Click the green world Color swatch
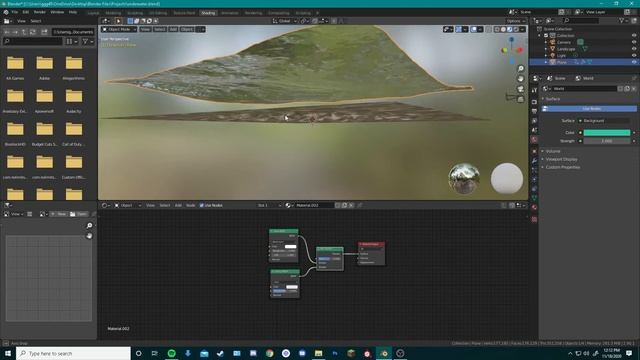This screenshot has height=360, width=640. click(x=607, y=133)
